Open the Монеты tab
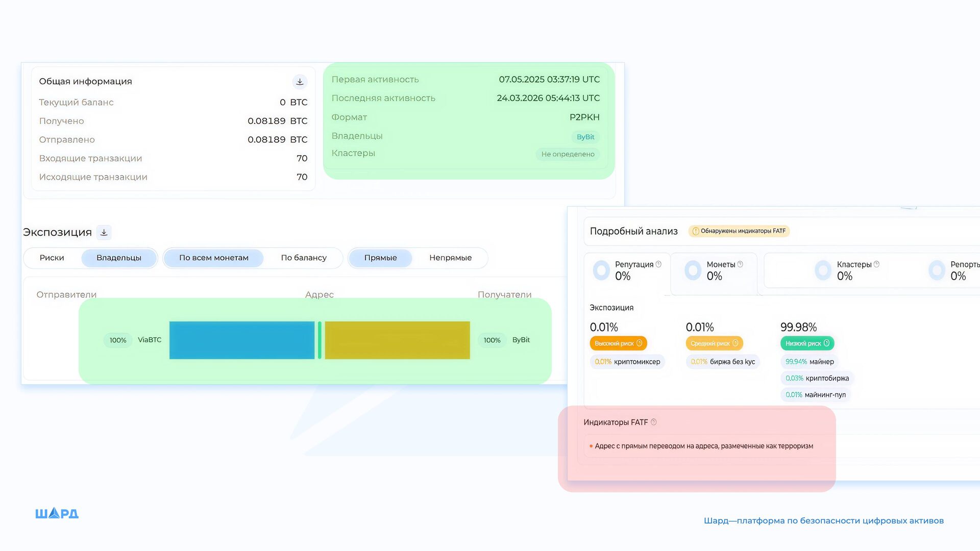Screen dimensions: 980x551 click(x=715, y=270)
